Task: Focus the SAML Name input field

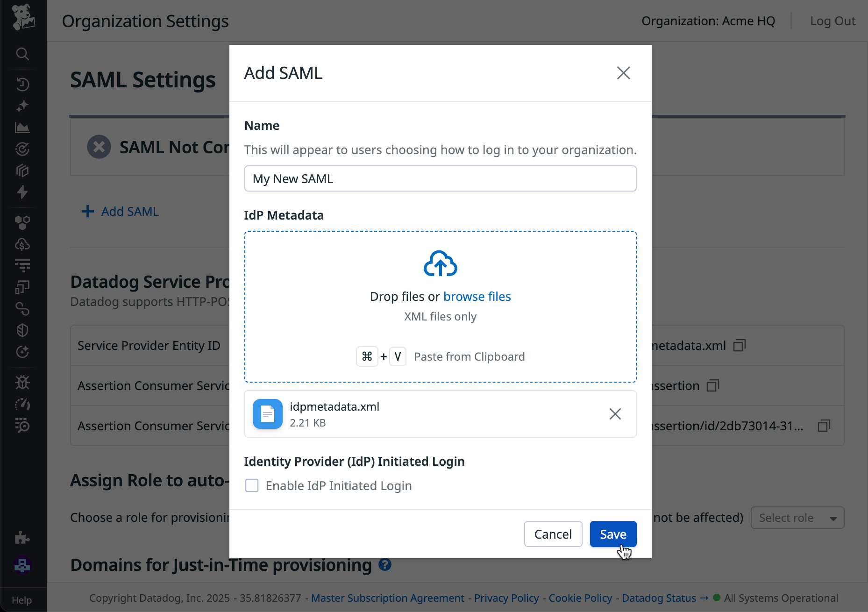Action: click(x=440, y=179)
